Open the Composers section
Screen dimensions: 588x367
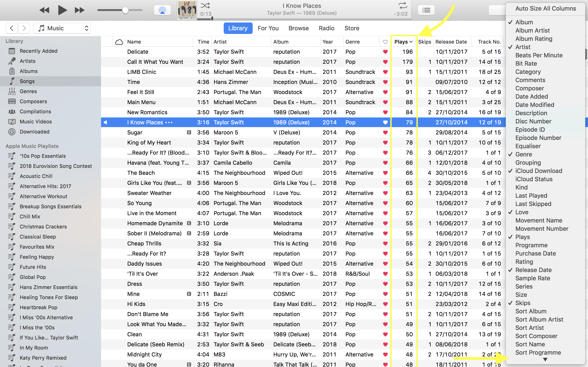pos(33,101)
